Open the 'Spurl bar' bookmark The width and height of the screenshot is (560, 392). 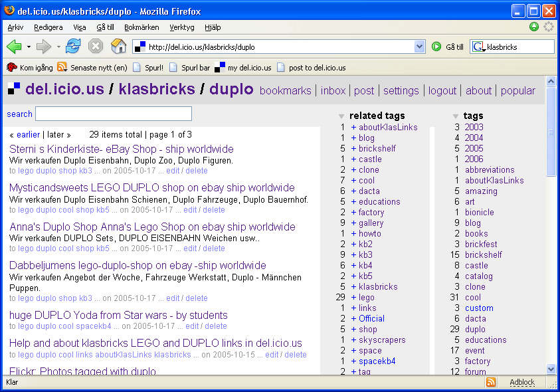tap(189, 68)
